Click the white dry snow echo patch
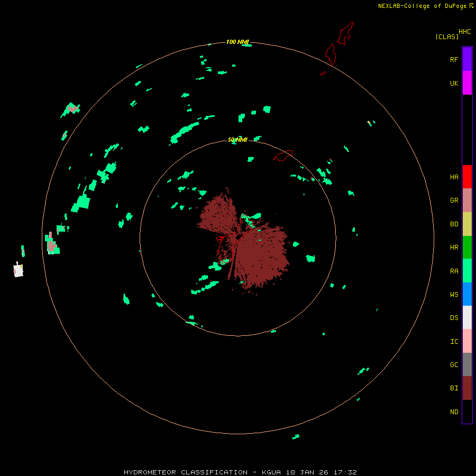The height and width of the screenshot is (476, 476). [x=19, y=270]
